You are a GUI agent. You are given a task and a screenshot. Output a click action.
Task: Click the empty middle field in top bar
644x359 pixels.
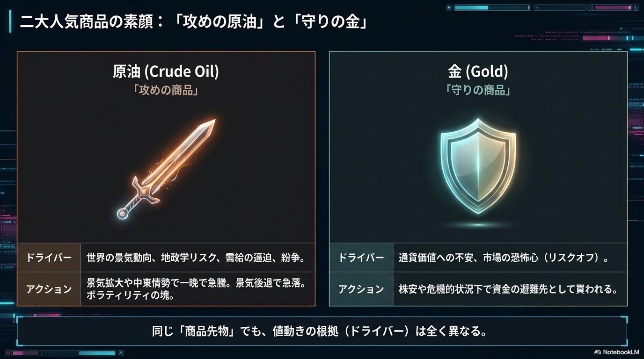(x=559, y=7)
